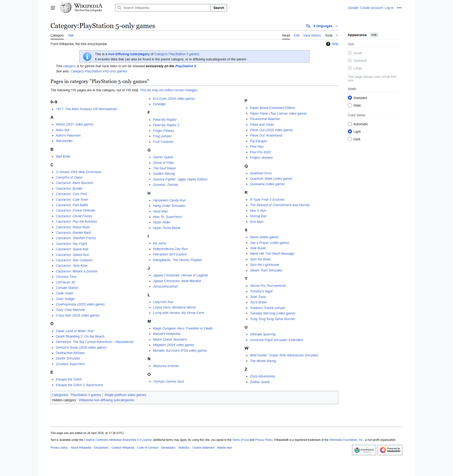Open Creative Commons Attribution-ShareAlike license link
The image size is (453, 476).
(x=117, y=440)
